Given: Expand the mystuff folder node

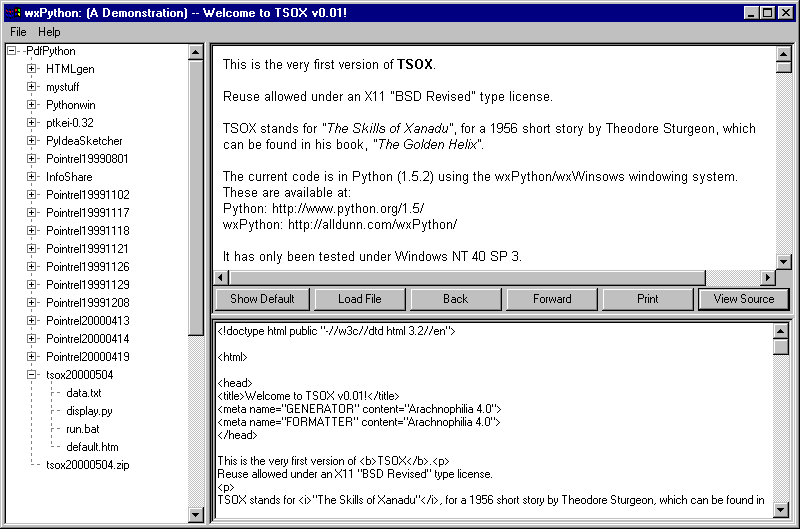Looking at the screenshot, I should (x=32, y=87).
